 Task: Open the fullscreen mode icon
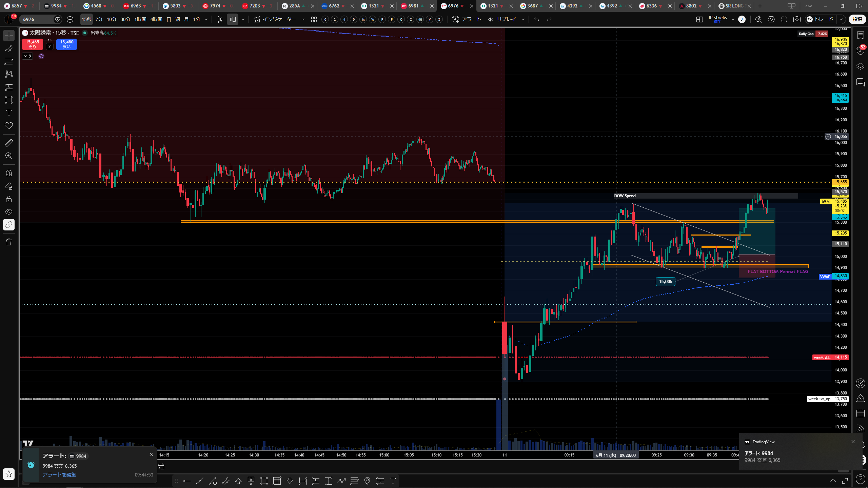point(784,19)
